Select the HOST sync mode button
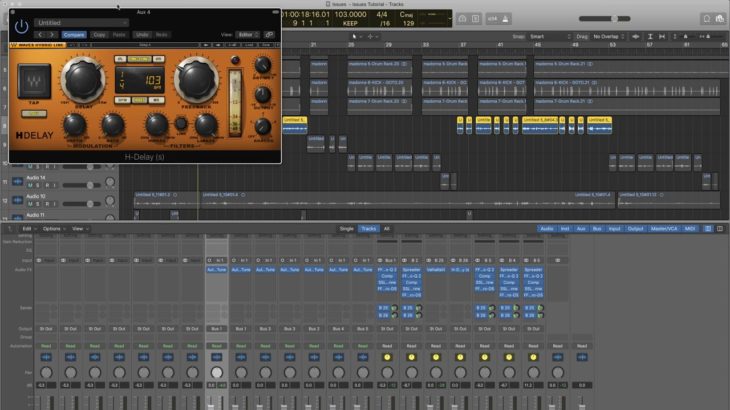Image resolution: width=730 pixels, height=410 pixels. point(139,100)
